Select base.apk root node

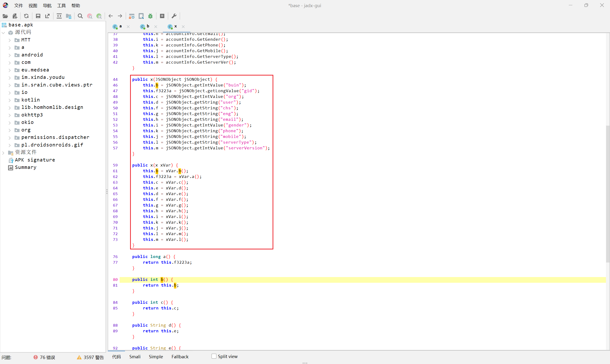20,25
